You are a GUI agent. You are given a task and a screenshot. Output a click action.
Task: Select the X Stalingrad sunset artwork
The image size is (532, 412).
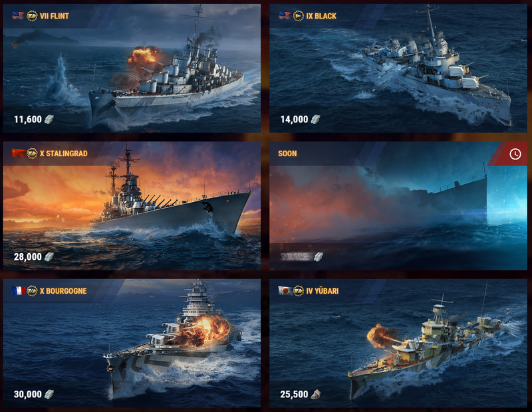tap(132, 206)
